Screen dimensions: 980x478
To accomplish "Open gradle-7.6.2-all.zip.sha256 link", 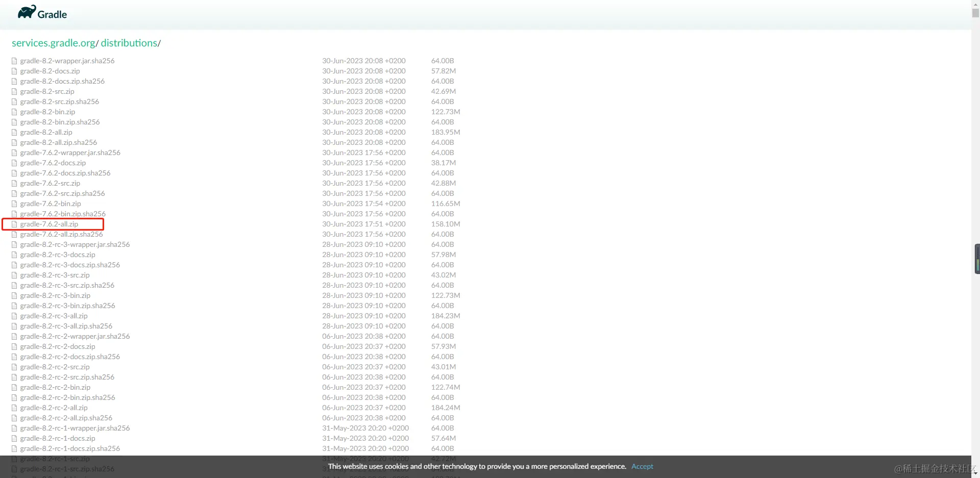I will pyautogui.click(x=62, y=234).
